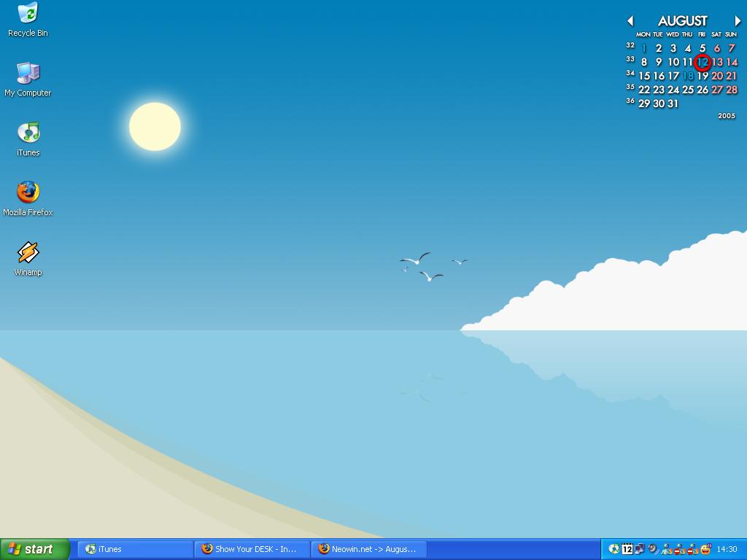Click the green online MSN Messenger tray icon
This screenshot has height=560, width=747.
pos(667,549)
